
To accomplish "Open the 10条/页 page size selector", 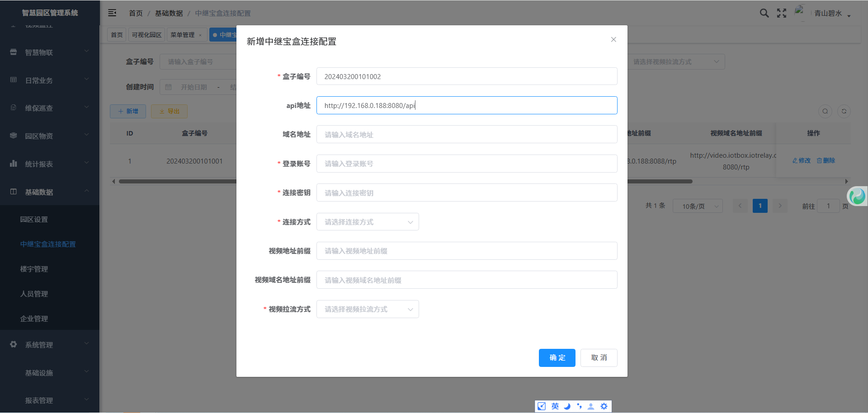I will [698, 206].
